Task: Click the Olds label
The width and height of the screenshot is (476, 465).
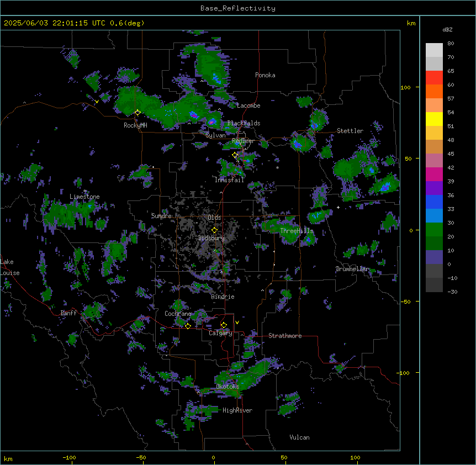Action: click(x=214, y=218)
